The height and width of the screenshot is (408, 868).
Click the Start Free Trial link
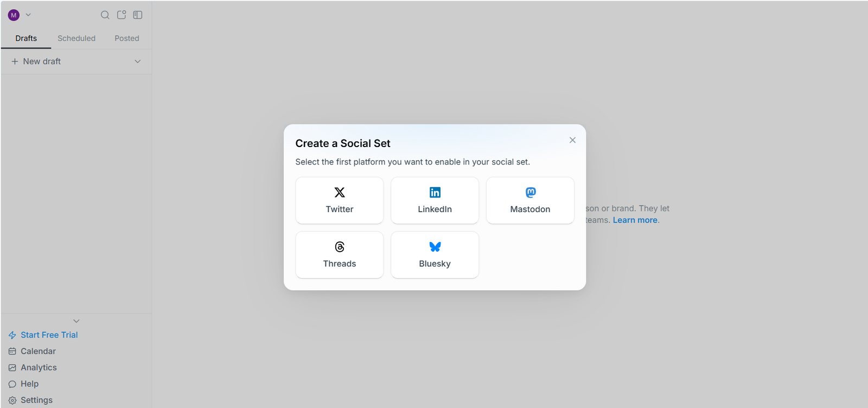(49, 335)
